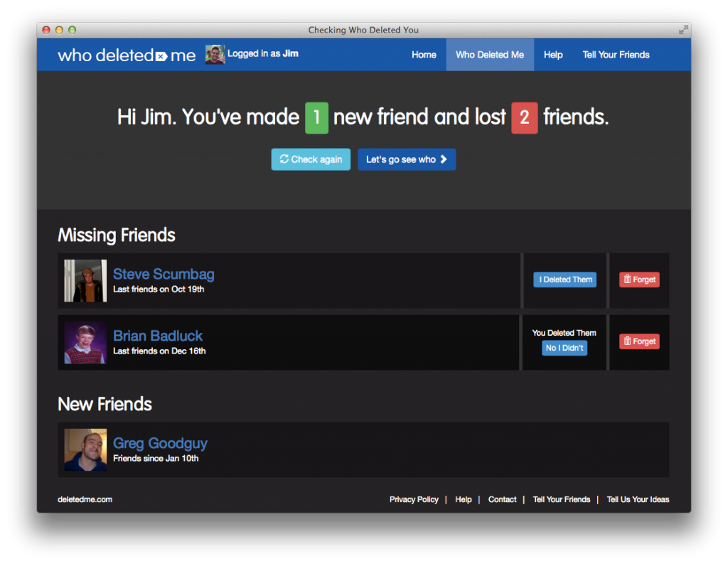Click Let's go see who button
Viewport: 728px width, 564px height.
coord(406,159)
